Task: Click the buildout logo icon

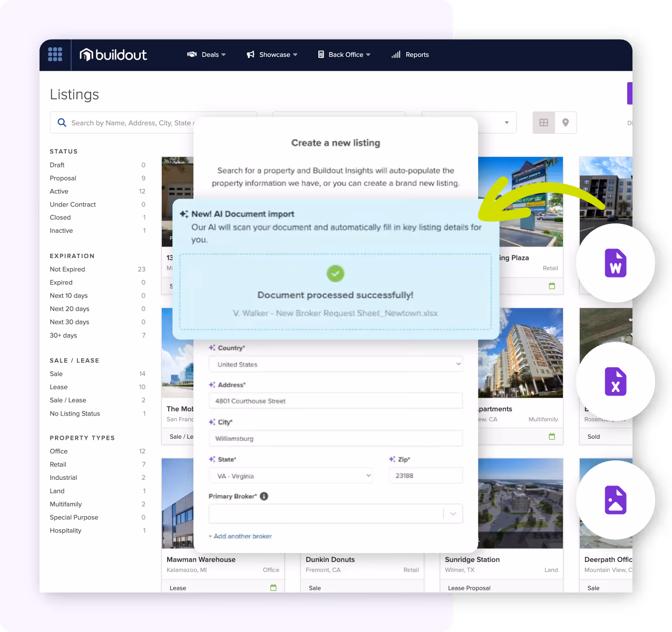Action: pyautogui.click(x=86, y=54)
